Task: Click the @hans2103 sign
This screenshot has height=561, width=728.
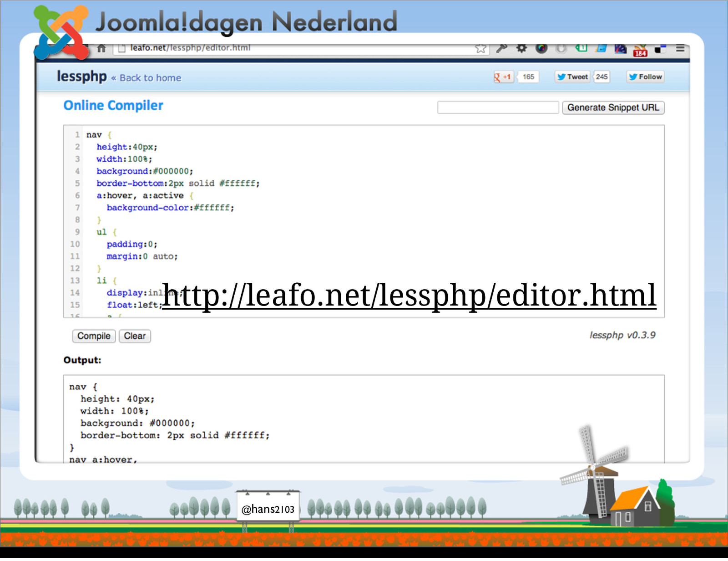Action: pos(268,509)
